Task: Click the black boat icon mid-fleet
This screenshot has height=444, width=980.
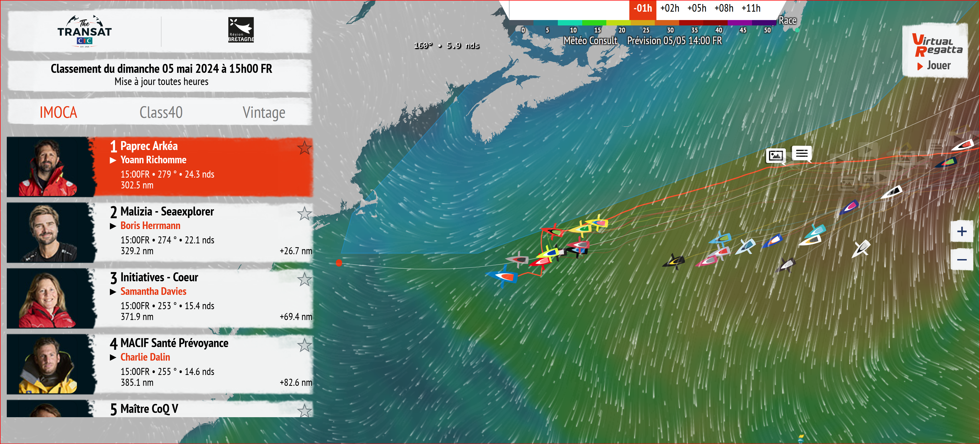Action: pos(673,261)
